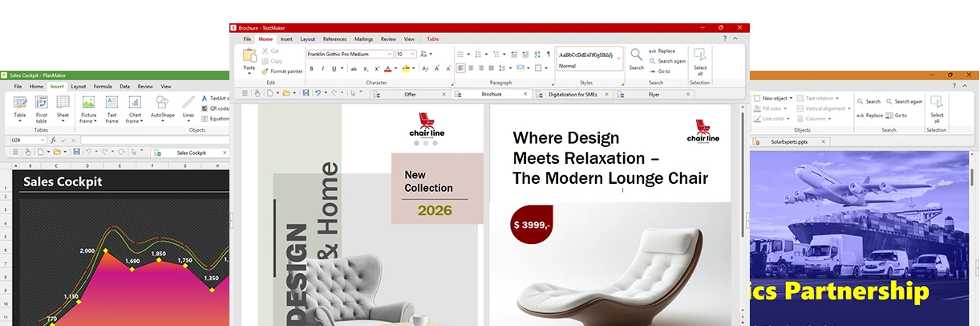The image size is (980, 326).
Task: Open TextMaker File menu
Action: (x=247, y=39)
